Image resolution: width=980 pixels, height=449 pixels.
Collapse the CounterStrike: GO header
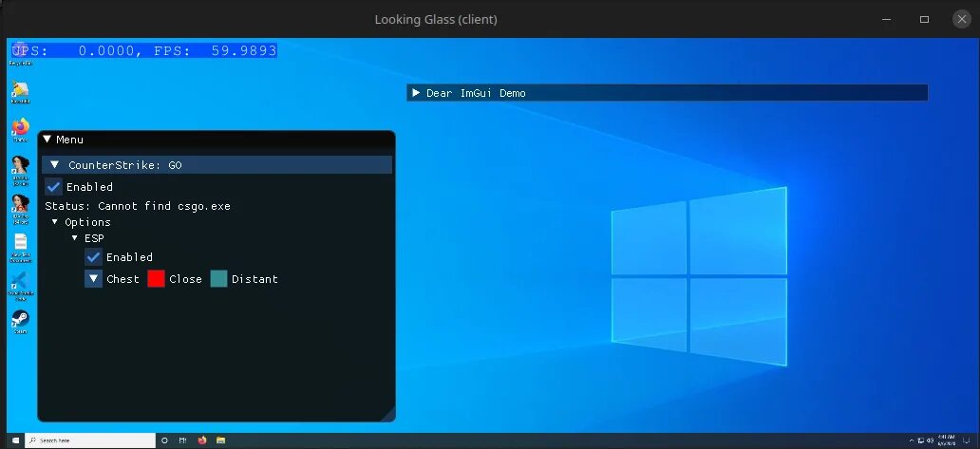coord(217,165)
